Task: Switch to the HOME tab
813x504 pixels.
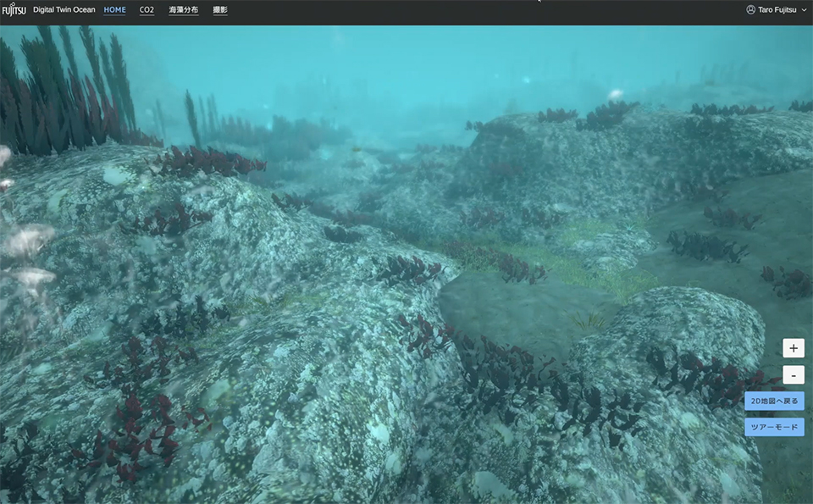Action: [x=114, y=10]
